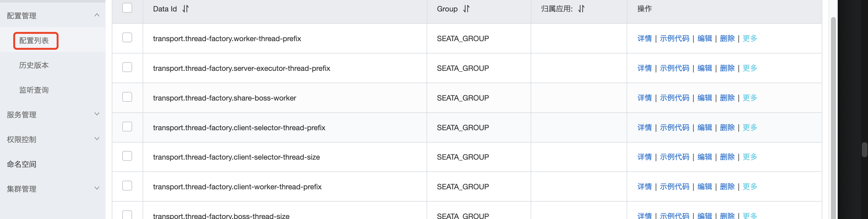
Task: Open the 监听查询 menu item
Action: click(34, 90)
